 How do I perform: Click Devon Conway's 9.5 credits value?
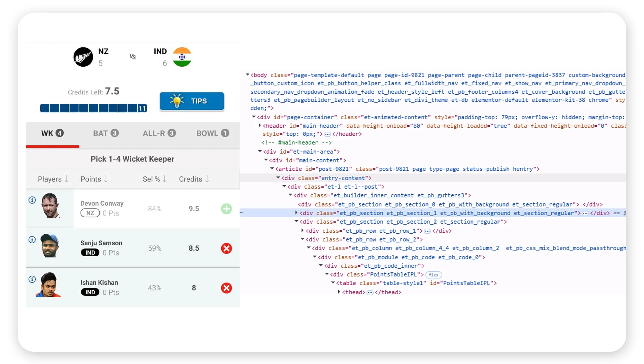pos(194,209)
